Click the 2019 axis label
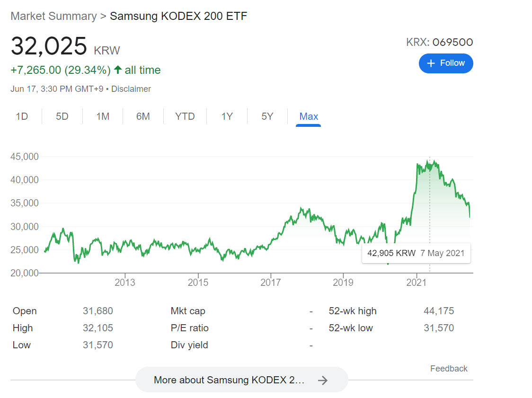This screenshot has width=532, height=398. pos(343,283)
